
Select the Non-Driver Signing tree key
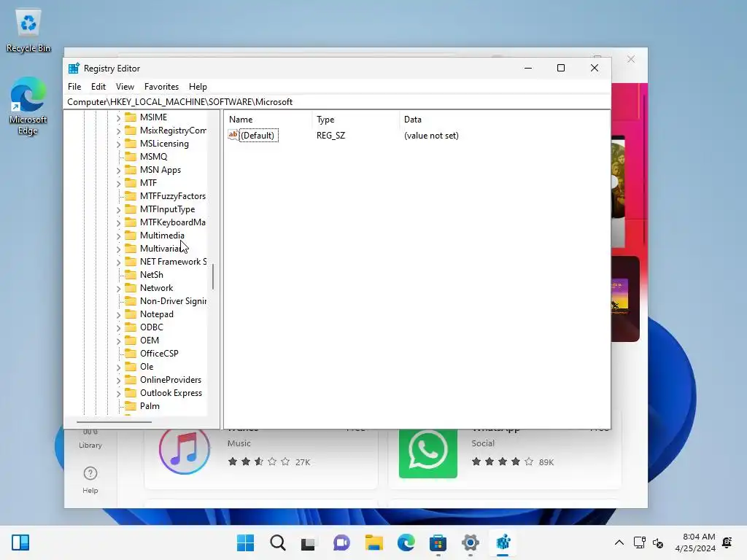click(x=173, y=301)
